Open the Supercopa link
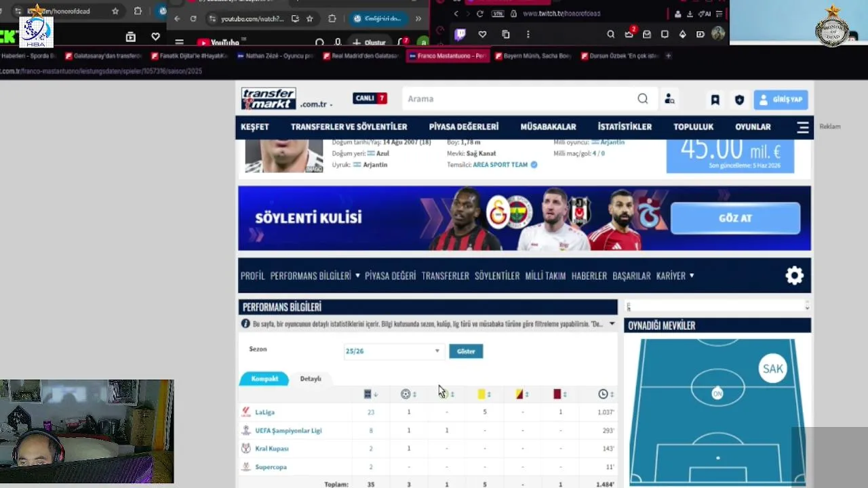Image resolution: width=868 pixels, height=488 pixels. click(x=271, y=467)
